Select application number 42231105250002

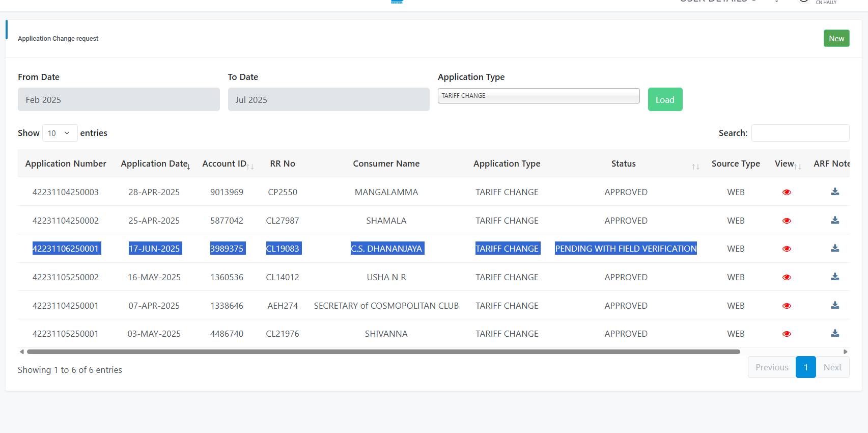pos(66,277)
